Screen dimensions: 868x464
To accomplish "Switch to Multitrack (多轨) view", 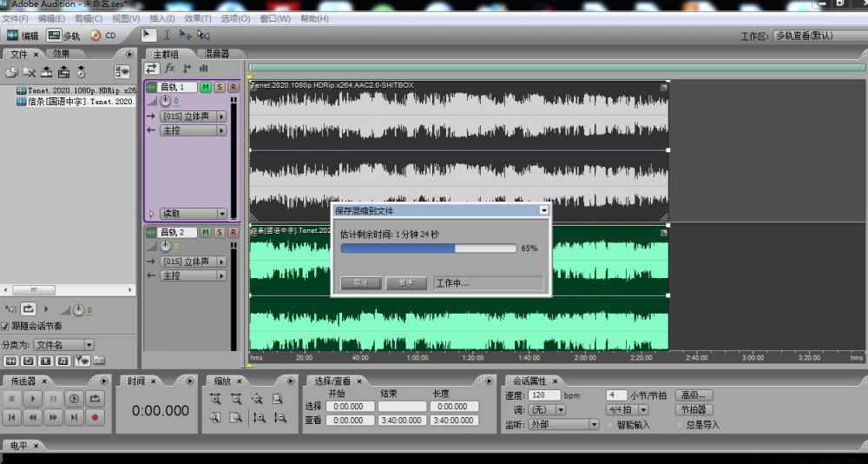I will (x=63, y=36).
